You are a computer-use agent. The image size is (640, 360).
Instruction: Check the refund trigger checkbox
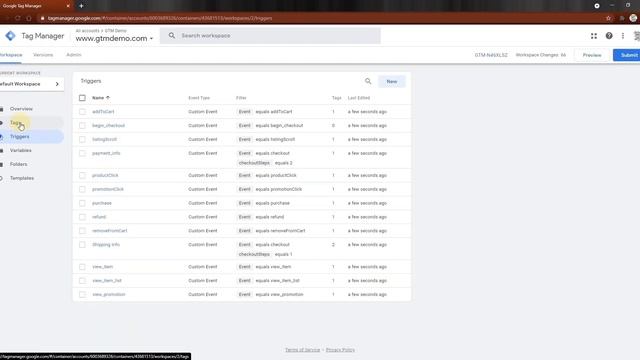click(82, 217)
